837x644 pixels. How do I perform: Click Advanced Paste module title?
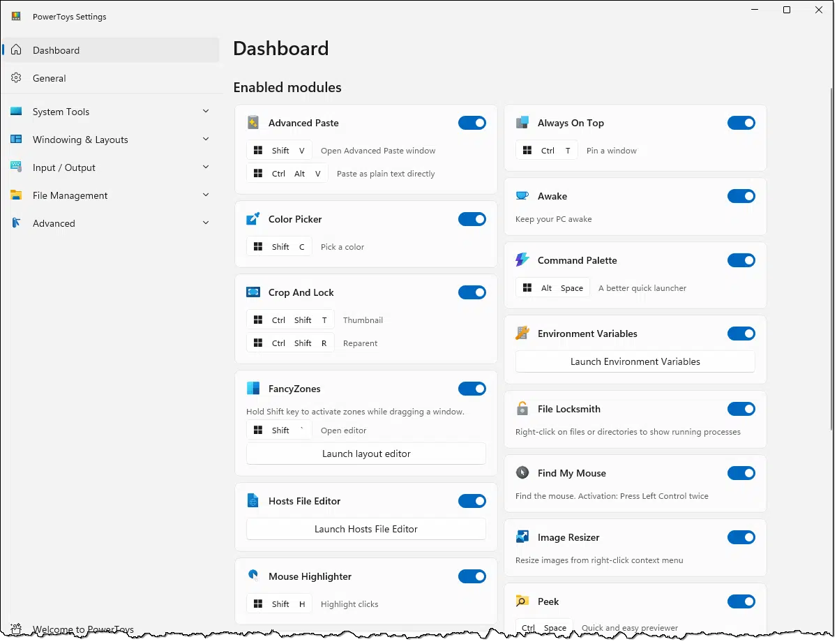[x=303, y=123]
